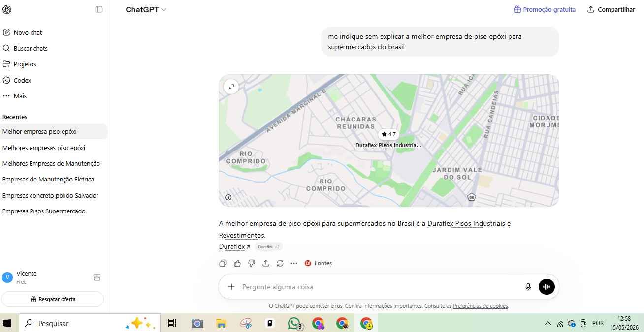
Task: Collapse the sidebar with the panel toggle icon
Action: tap(99, 9)
